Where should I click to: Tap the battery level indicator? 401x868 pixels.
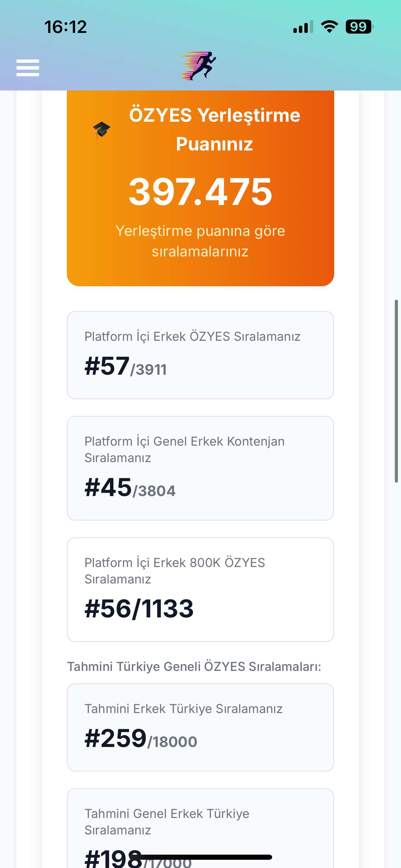pos(360,27)
